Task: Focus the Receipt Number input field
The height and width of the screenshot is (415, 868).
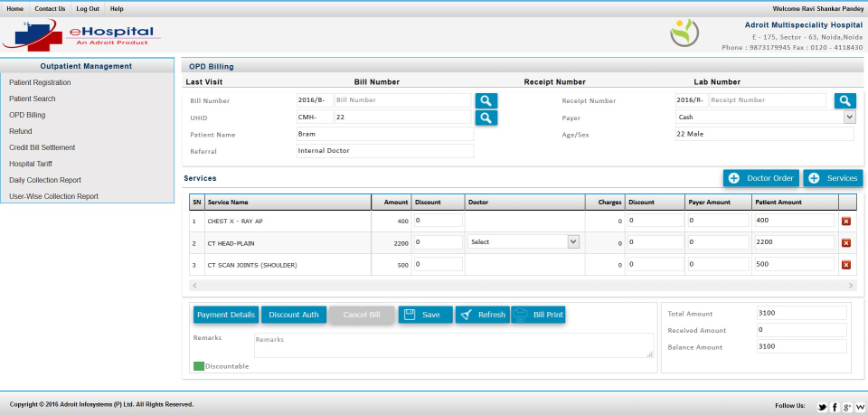Action: point(768,100)
